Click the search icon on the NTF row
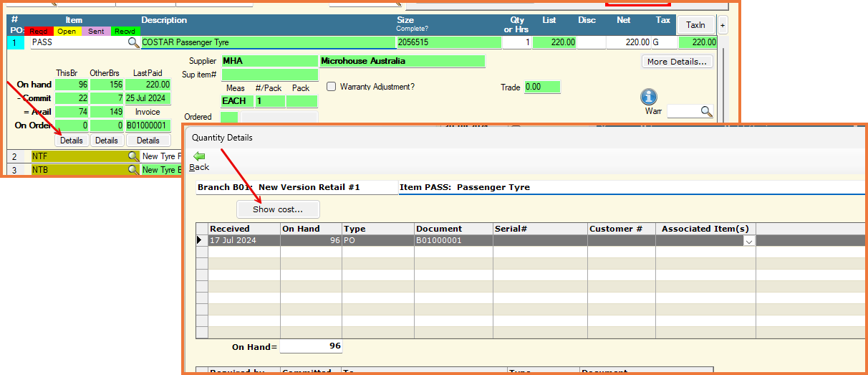The width and height of the screenshot is (868, 375). coord(133,156)
